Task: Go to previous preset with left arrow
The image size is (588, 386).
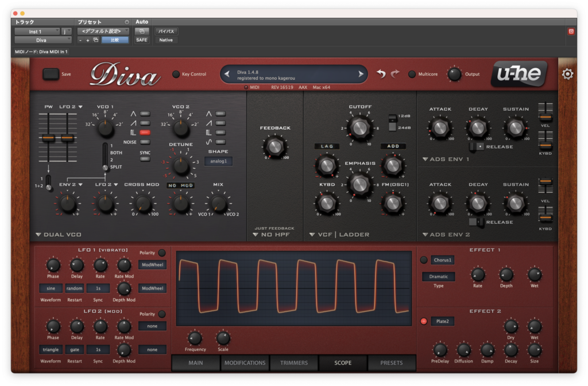Action: point(227,74)
